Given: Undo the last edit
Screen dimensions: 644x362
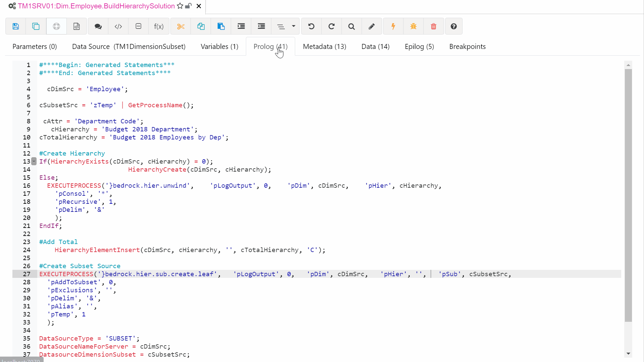Looking at the screenshot, I should (311, 26).
